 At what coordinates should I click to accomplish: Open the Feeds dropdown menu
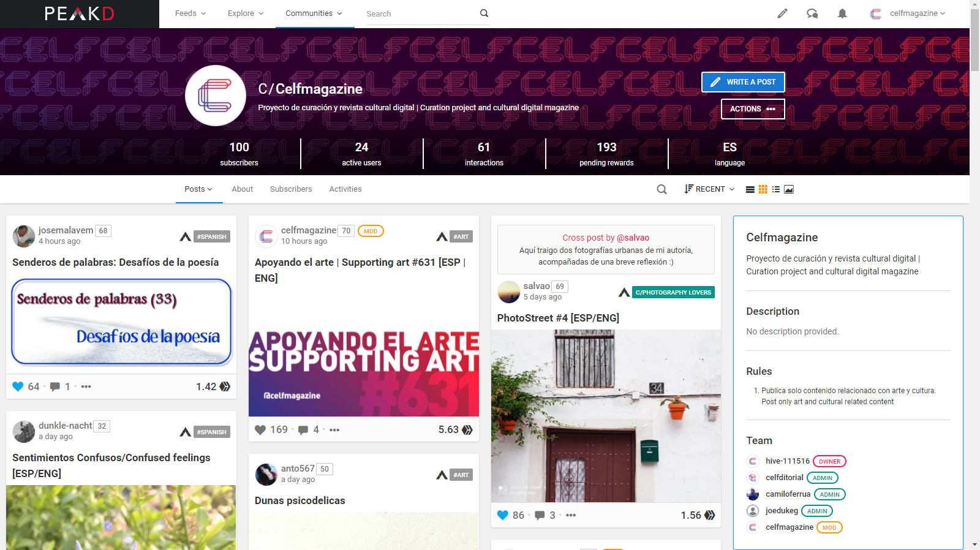tap(190, 13)
